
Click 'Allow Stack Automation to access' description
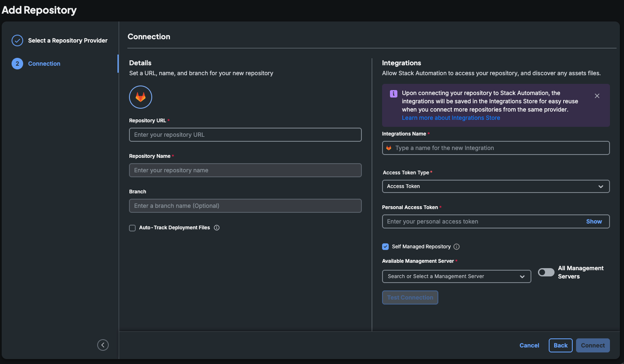click(491, 73)
